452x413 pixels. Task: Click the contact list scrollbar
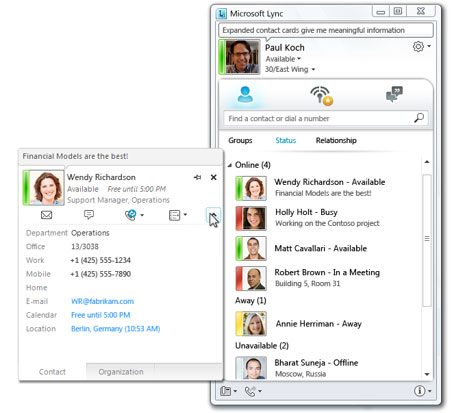427,240
